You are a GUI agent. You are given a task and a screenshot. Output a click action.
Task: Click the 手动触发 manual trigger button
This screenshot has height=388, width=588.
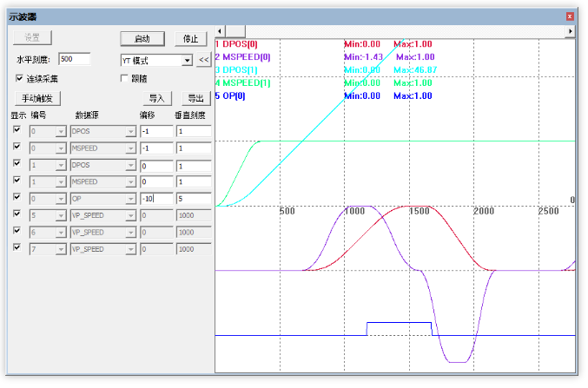[37, 98]
